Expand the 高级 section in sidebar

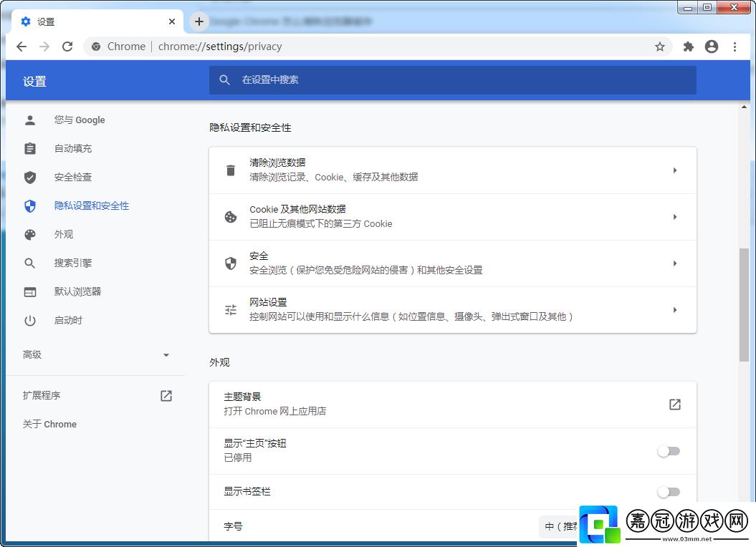point(96,354)
